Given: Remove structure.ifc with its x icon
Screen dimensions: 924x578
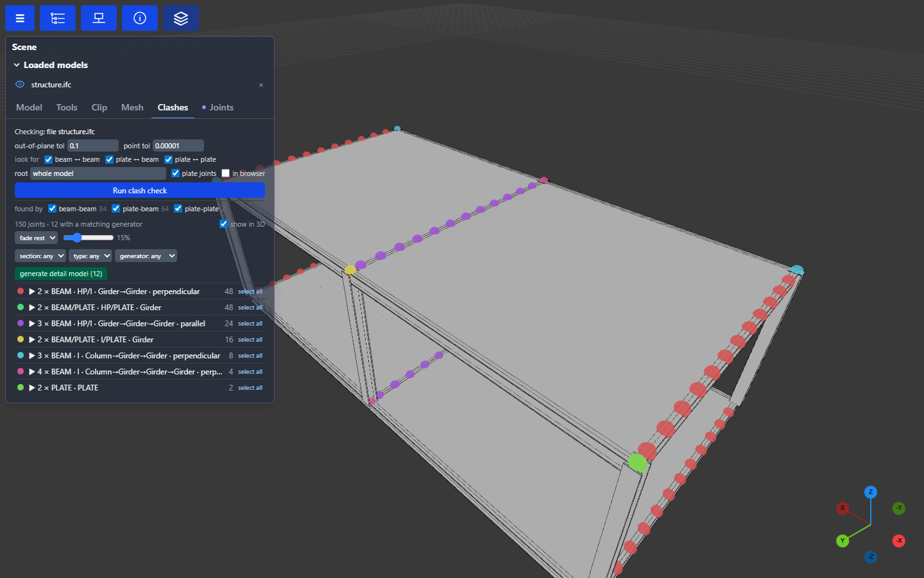Looking at the screenshot, I should pos(261,85).
